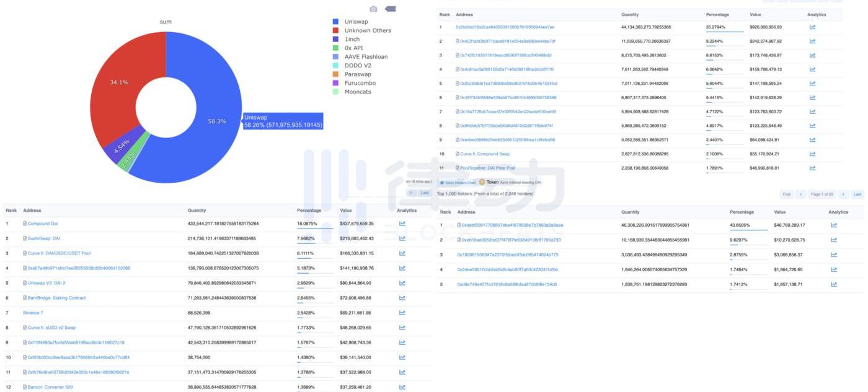Click analytics icon for Curve.fi: Compound Swap
Screen dimensions: 868x392
(x=812, y=154)
